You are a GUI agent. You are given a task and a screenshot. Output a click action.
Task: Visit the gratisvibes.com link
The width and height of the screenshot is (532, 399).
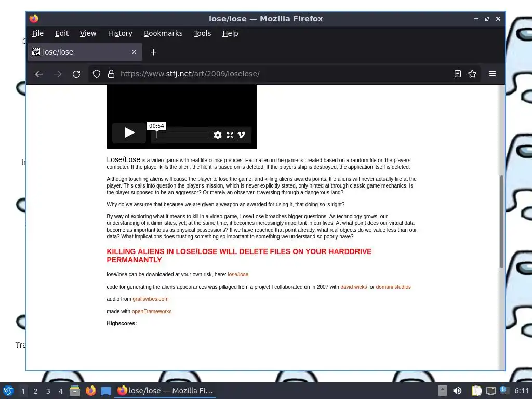click(150, 299)
